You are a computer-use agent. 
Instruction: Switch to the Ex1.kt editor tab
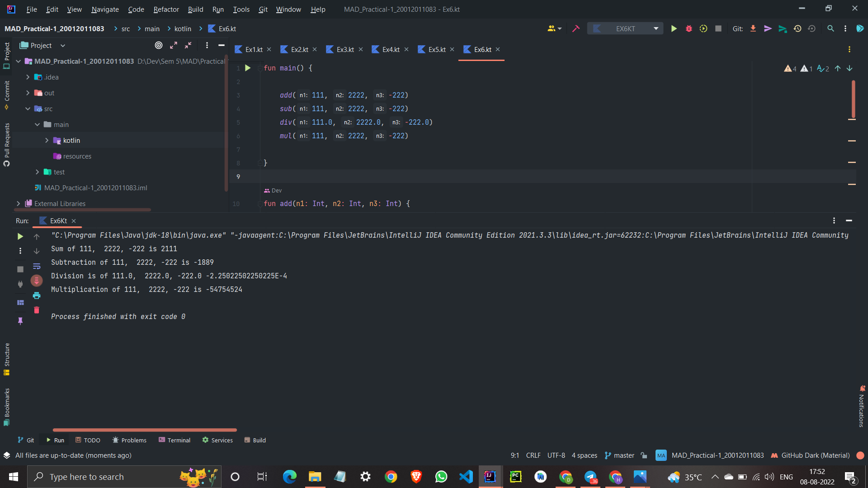pyautogui.click(x=254, y=49)
